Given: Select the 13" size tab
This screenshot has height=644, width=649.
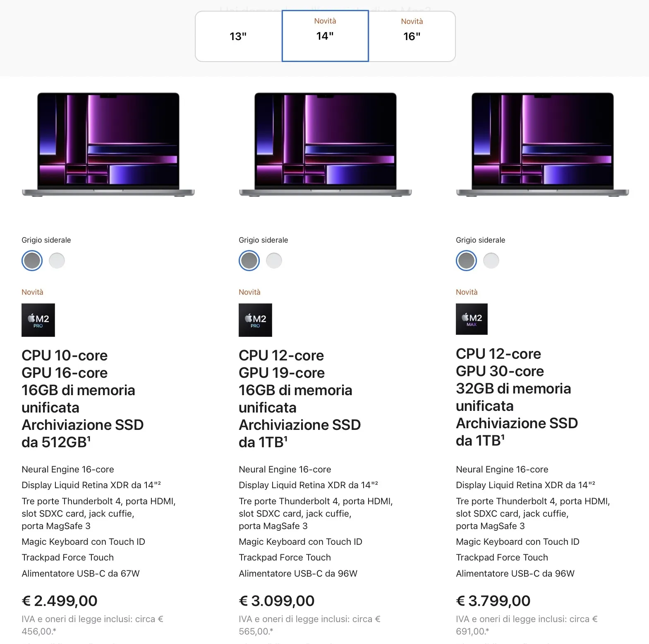Looking at the screenshot, I should 238,36.
